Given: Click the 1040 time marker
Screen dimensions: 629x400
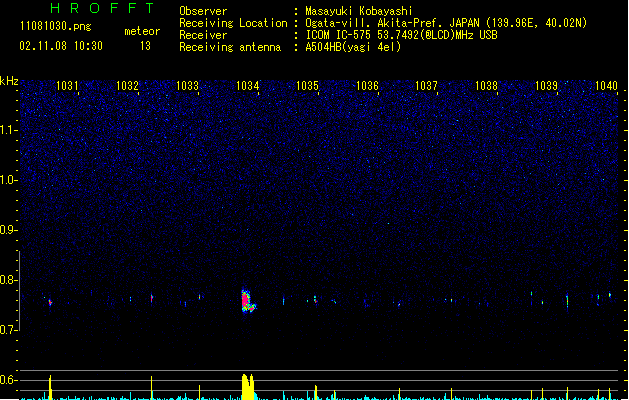Looking at the screenshot, I should [606, 85].
